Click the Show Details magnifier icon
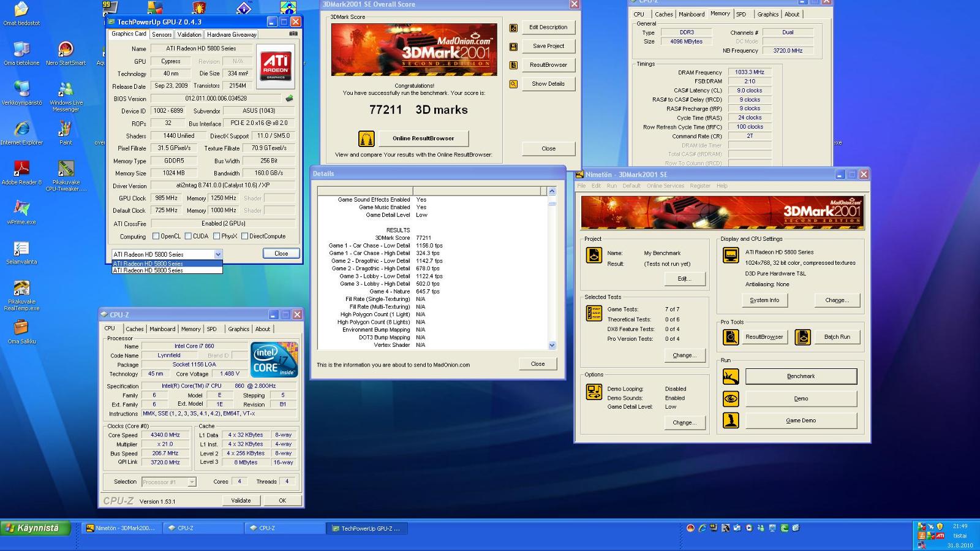Screen dimensions: 980x551 click(513, 84)
